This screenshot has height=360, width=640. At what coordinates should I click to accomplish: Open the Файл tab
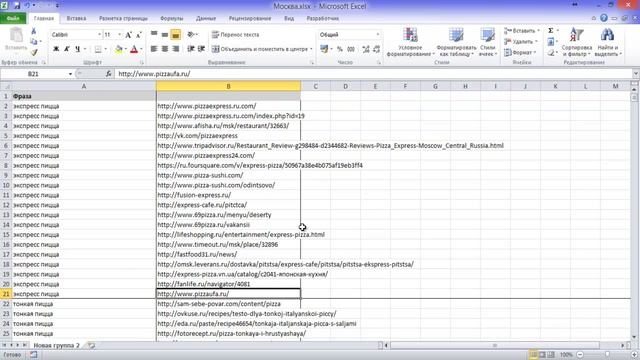click(x=13, y=18)
